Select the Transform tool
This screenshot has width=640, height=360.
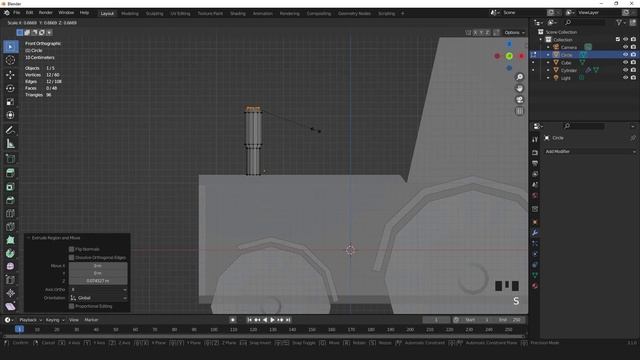[10, 116]
